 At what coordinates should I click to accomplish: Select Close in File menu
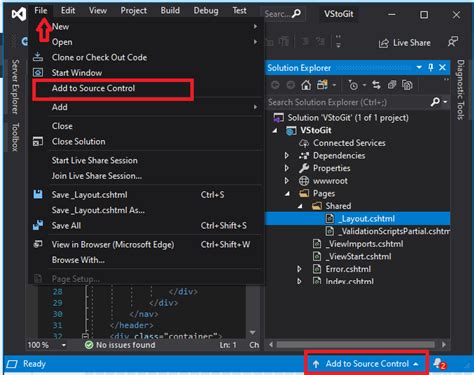tap(146, 126)
